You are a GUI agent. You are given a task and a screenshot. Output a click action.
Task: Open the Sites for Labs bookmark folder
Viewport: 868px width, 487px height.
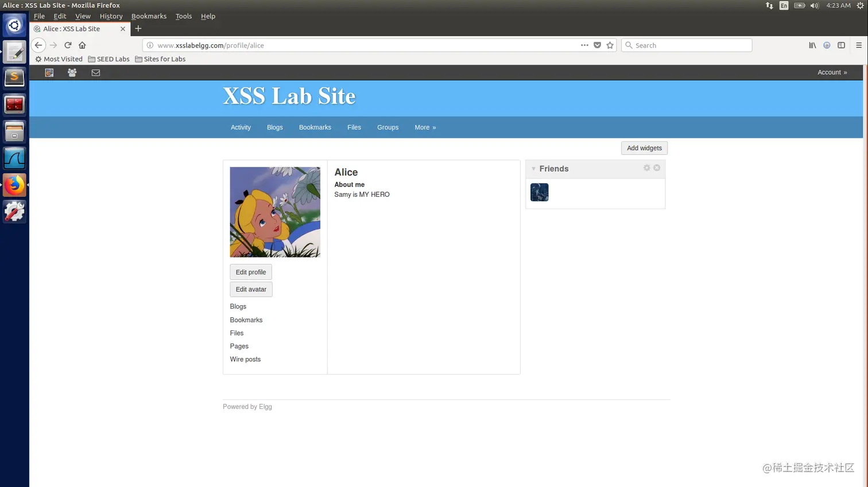[x=160, y=59]
